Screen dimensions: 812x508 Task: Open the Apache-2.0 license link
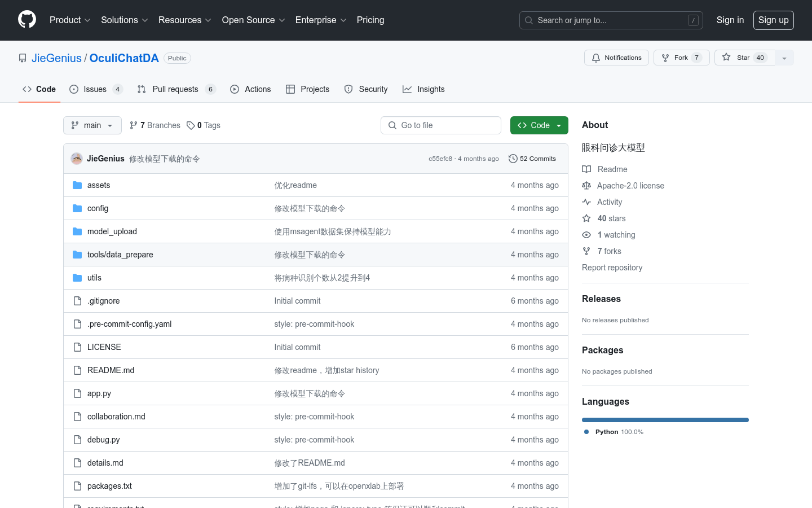[630, 186]
